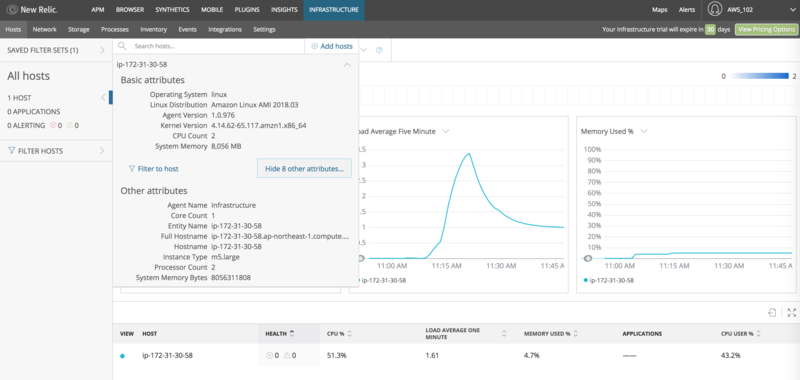800x380 pixels.
Task: Sort table by MEMORY USED % column
Action: (x=551, y=334)
